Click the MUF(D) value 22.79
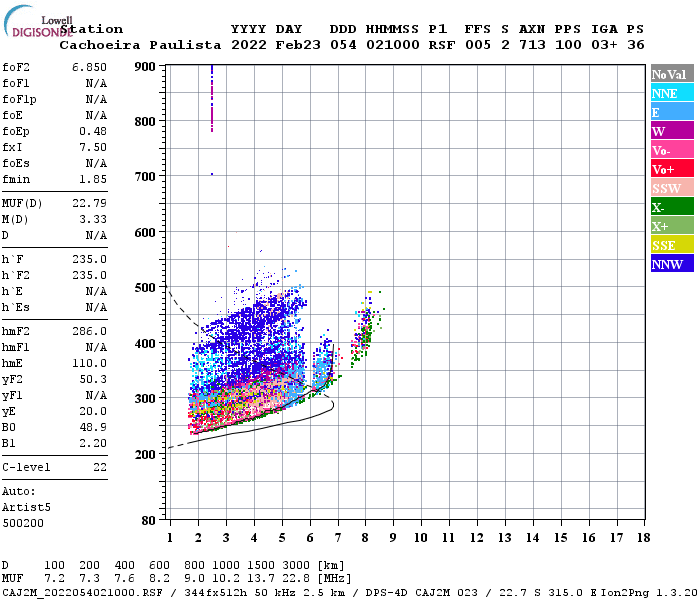This screenshot has height=600, width=700. pos(90,203)
